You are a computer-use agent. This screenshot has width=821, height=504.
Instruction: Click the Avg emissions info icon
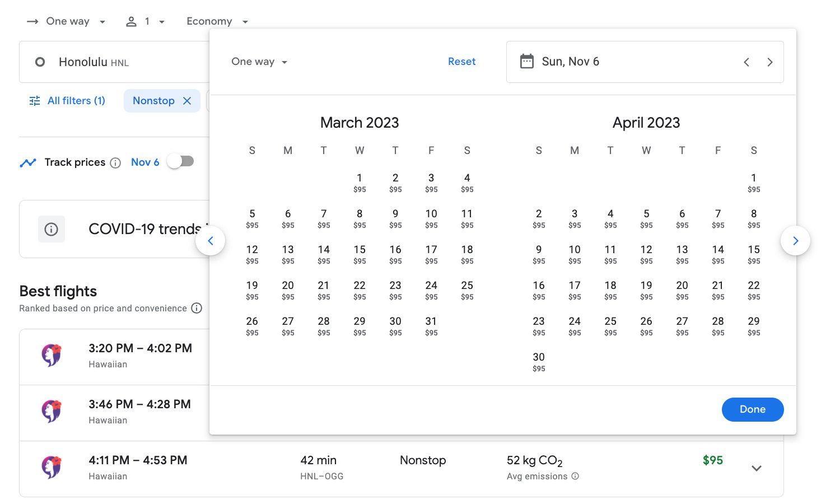575,477
